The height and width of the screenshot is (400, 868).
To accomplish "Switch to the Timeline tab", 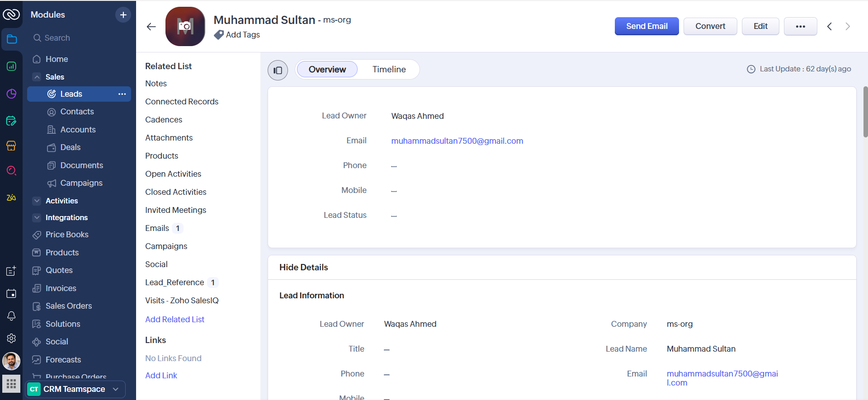I will tap(389, 70).
